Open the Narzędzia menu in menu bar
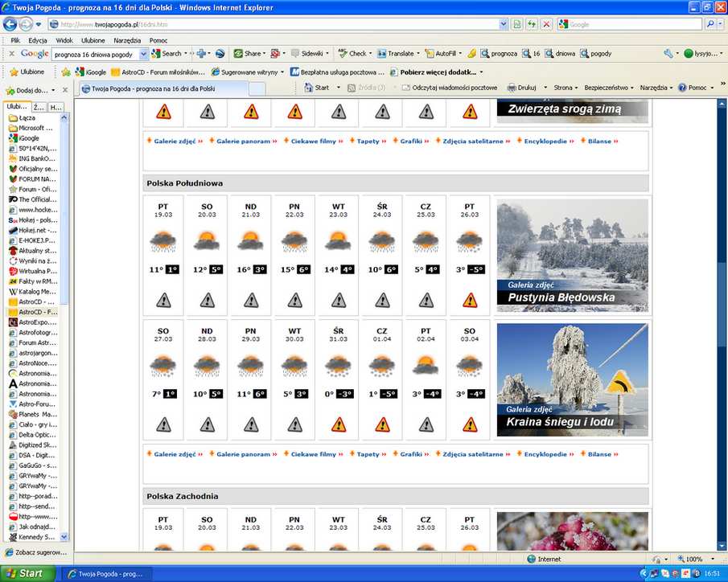This screenshot has width=728, height=582. click(x=127, y=40)
